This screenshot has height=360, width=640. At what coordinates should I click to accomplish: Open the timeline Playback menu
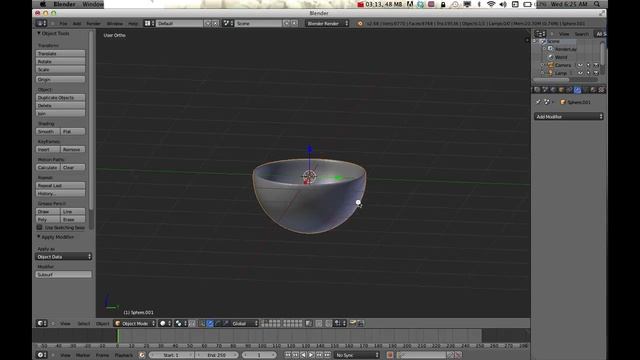[124, 356]
